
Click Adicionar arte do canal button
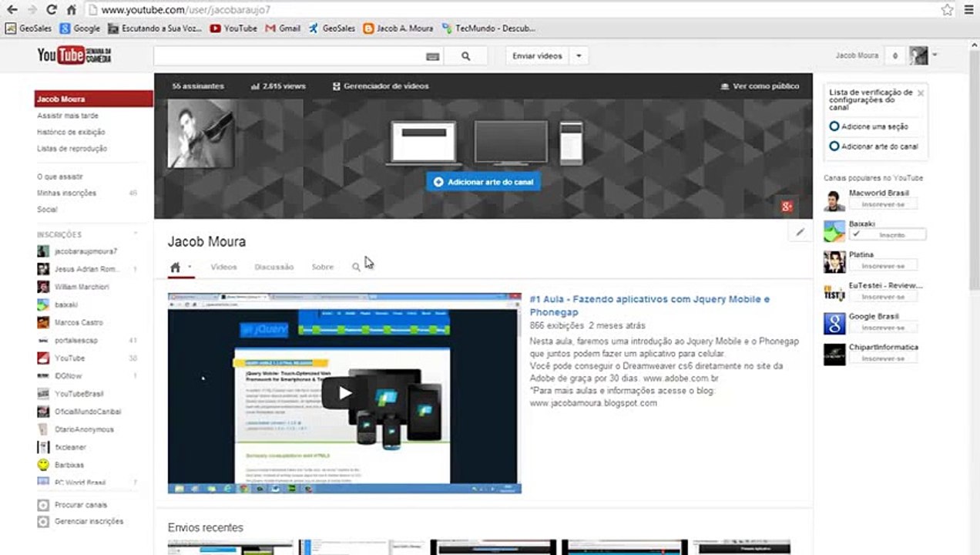point(483,182)
